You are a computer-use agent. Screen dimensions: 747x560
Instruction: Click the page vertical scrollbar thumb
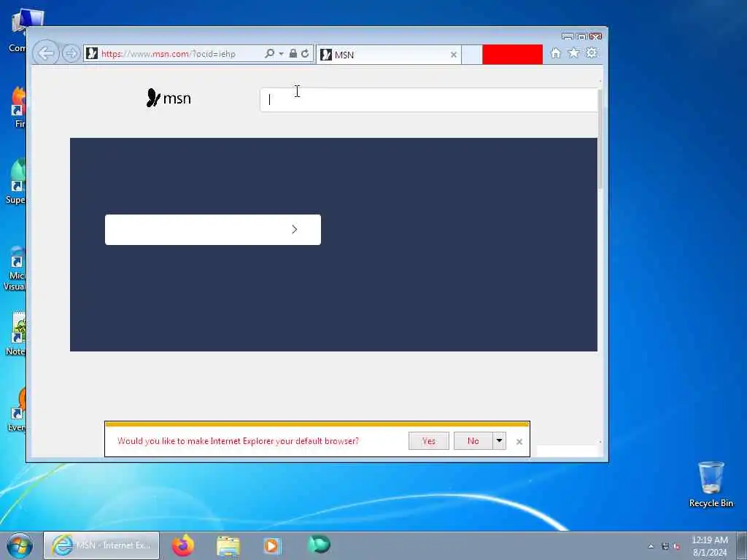coord(600,138)
